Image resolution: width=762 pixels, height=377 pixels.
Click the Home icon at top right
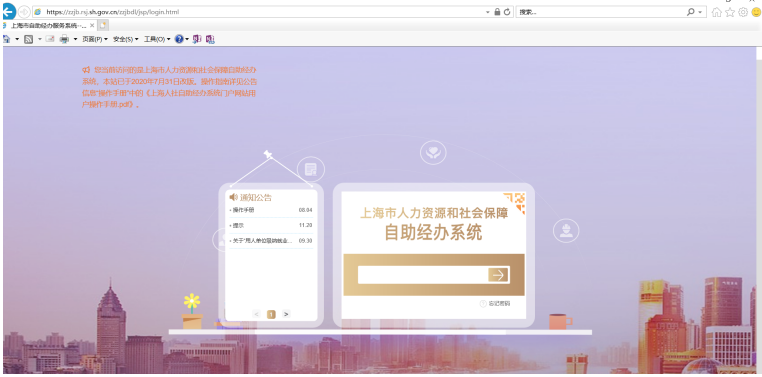716,12
